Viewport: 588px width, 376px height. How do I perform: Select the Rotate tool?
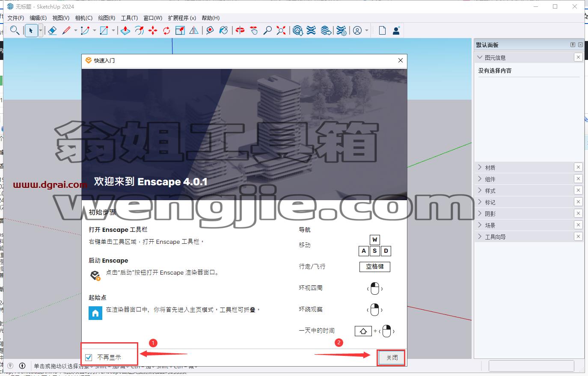166,30
